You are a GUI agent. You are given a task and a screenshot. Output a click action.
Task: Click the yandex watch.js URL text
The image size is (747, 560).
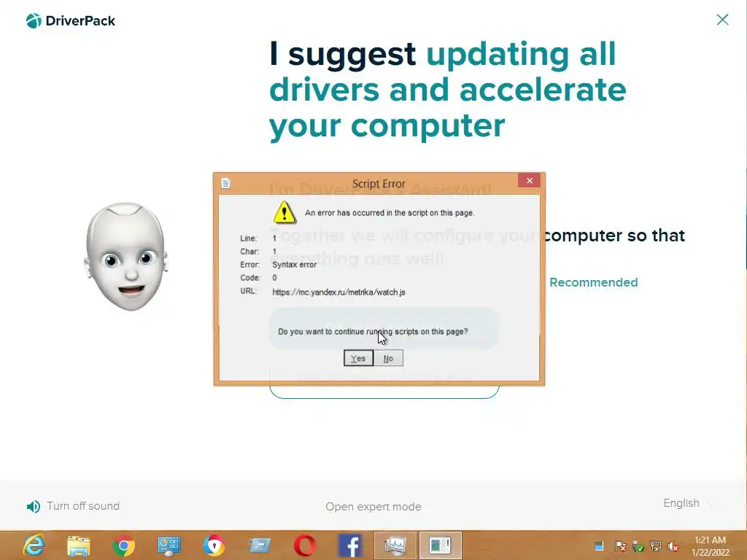[x=338, y=292]
